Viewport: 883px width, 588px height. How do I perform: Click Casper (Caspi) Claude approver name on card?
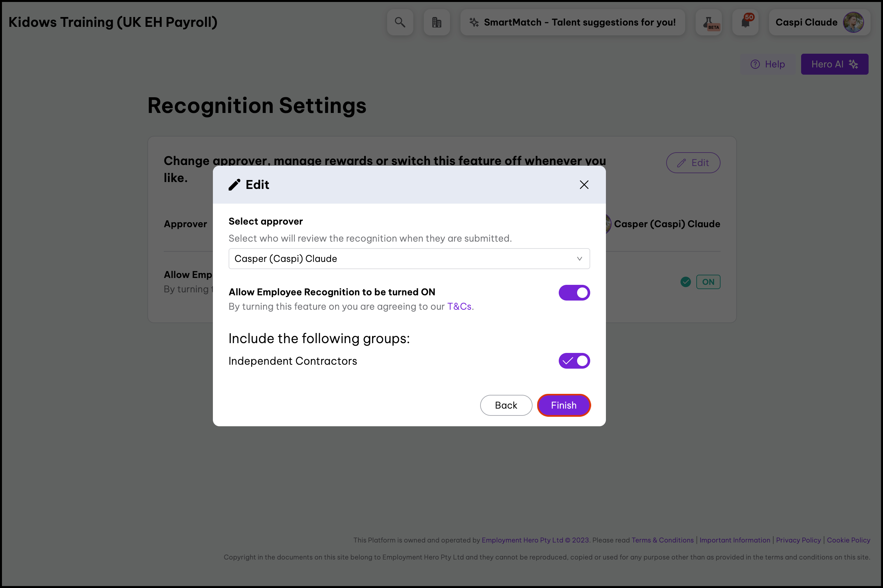tap(667, 224)
